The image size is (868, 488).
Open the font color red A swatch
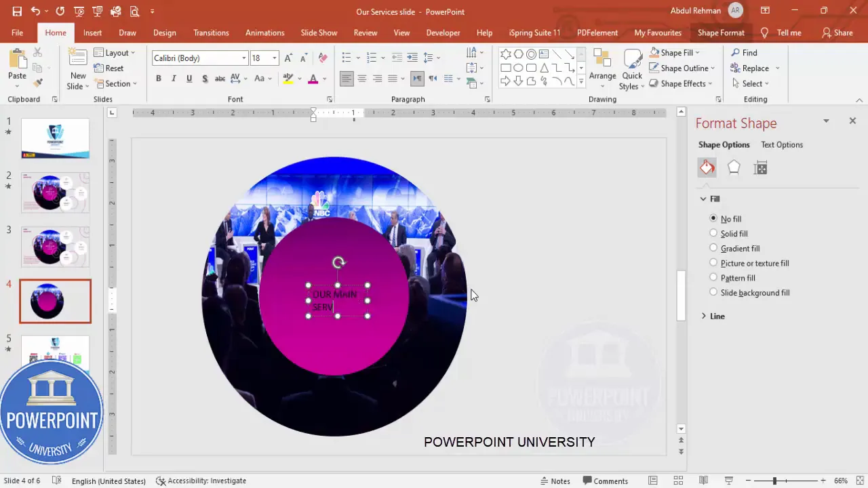[313, 79]
